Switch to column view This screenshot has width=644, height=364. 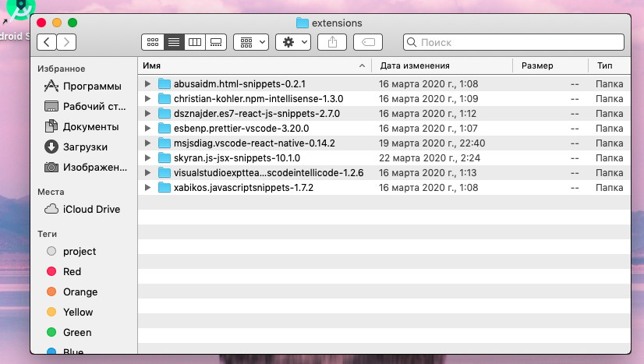point(195,42)
